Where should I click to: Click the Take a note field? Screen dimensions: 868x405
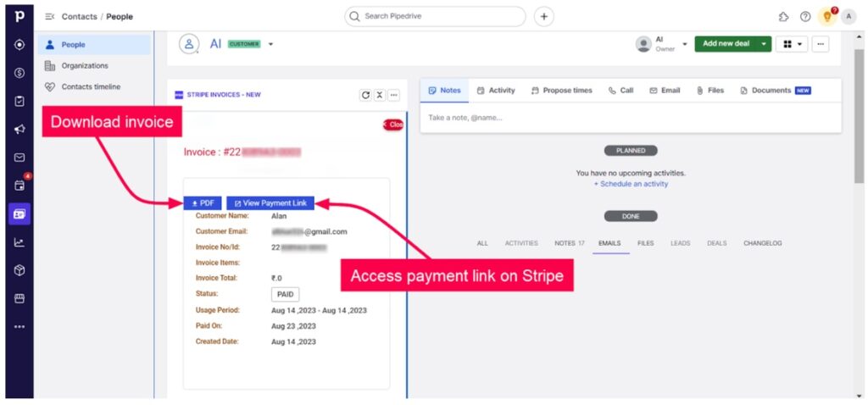click(631, 118)
